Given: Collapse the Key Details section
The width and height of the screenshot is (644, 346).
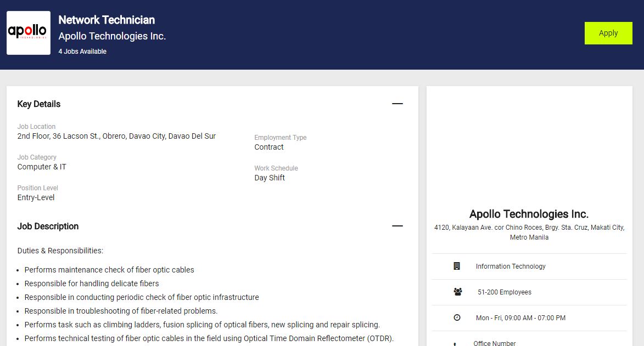Looking at the screenshot, I should click(397, 104).
